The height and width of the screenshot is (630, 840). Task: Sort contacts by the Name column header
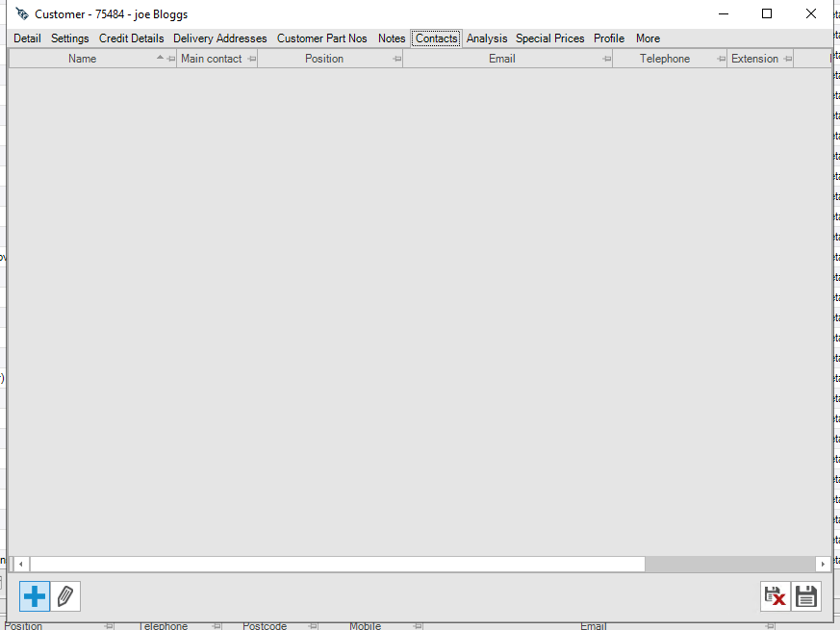(x=83, y=59)
